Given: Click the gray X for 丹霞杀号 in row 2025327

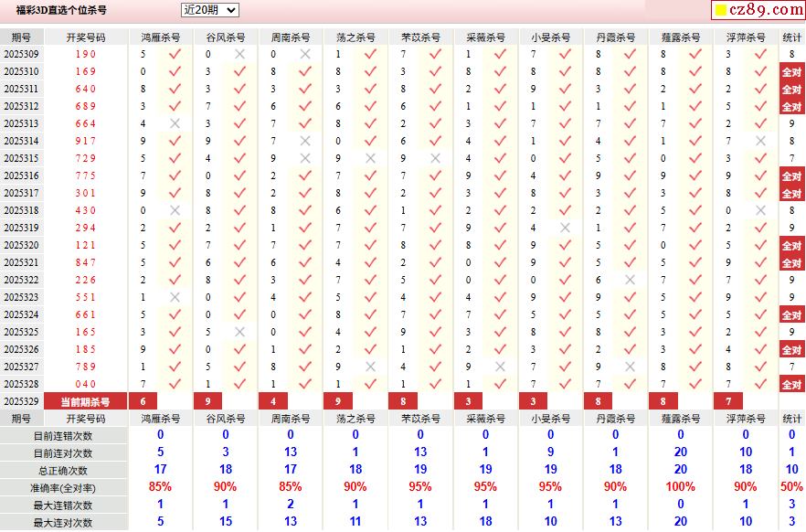Looking at the screenshot, I should [x=631, y=367].
